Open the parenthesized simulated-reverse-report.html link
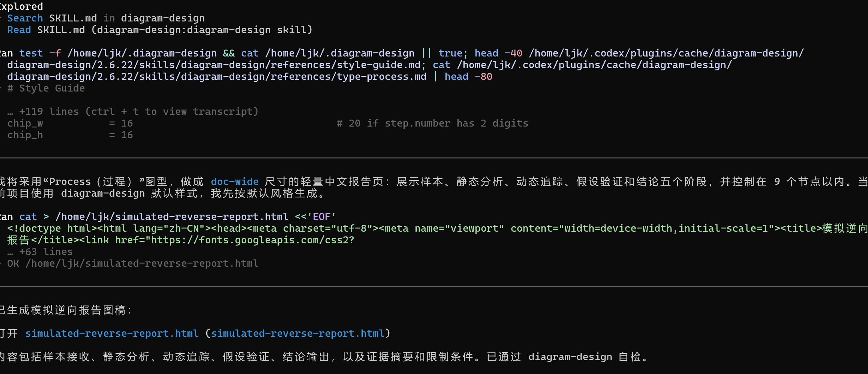This screenshot has height=374, width=868. (x=297, y=334)
